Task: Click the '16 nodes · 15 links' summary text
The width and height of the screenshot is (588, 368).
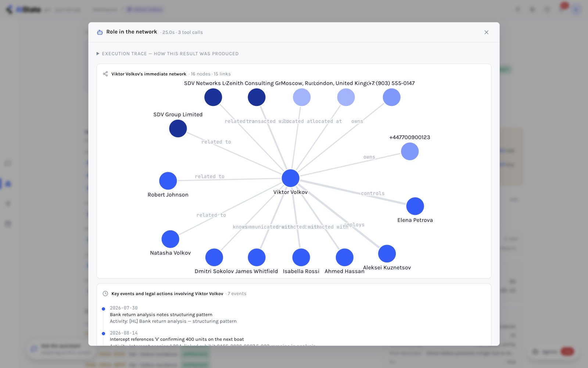Action: point(211,74)
